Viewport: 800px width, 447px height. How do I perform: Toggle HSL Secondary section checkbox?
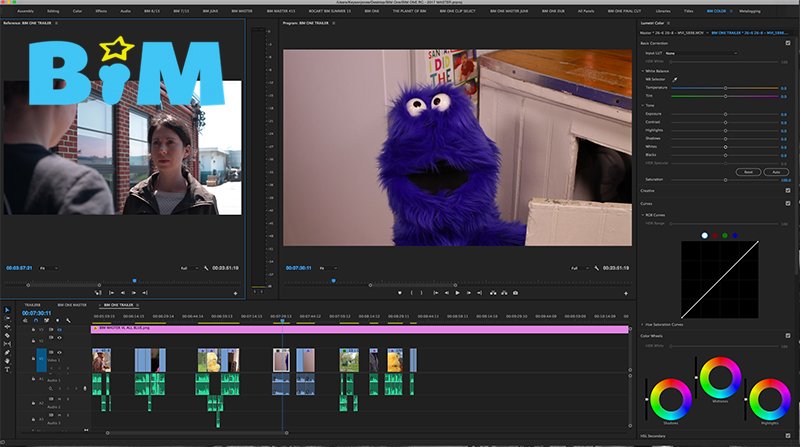tap(788, 436)
